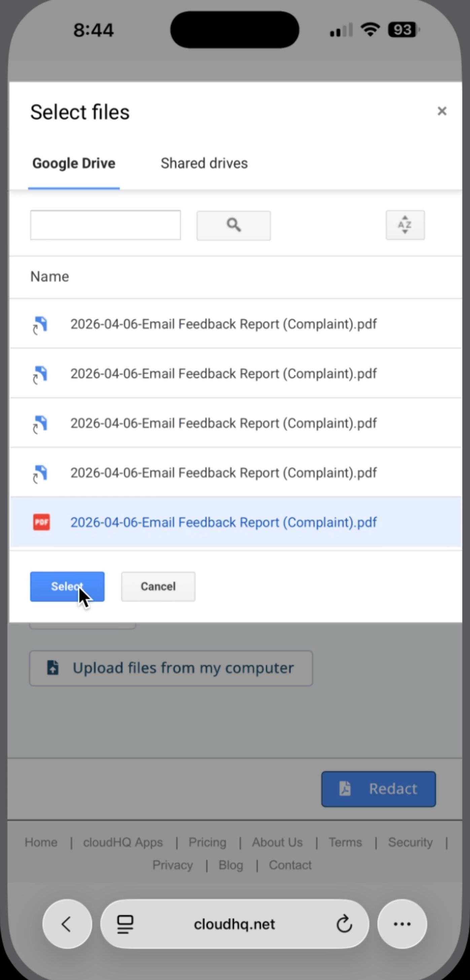Open the Pricing footer link

tap(207, 842)
